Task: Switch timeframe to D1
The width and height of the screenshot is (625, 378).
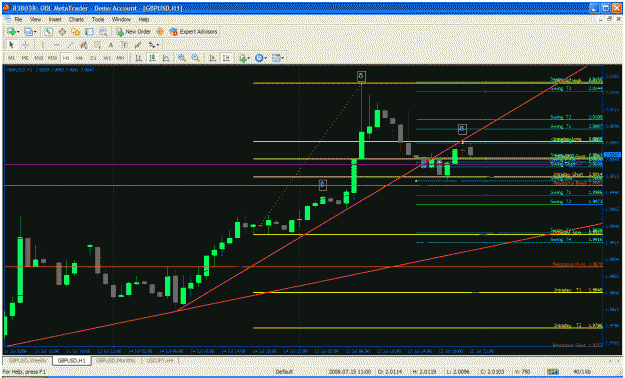Action: pyautogui.click(x=93, y=58)
